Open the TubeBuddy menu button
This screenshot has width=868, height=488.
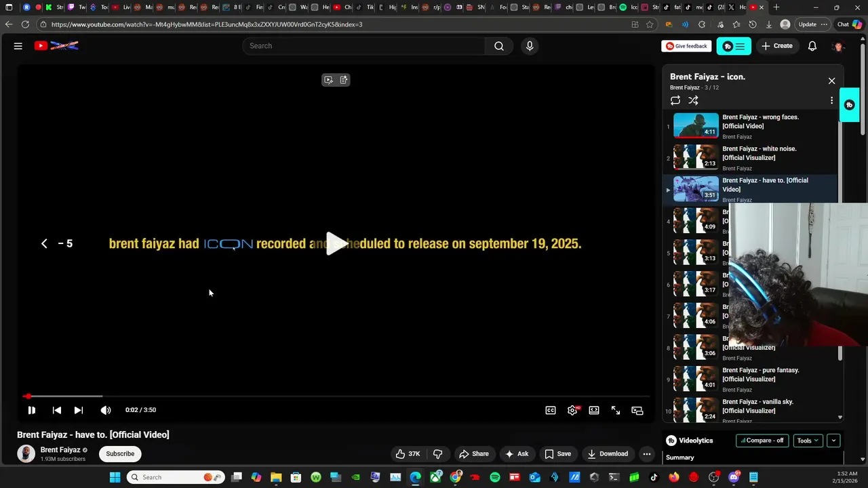(x=734, y=46)
